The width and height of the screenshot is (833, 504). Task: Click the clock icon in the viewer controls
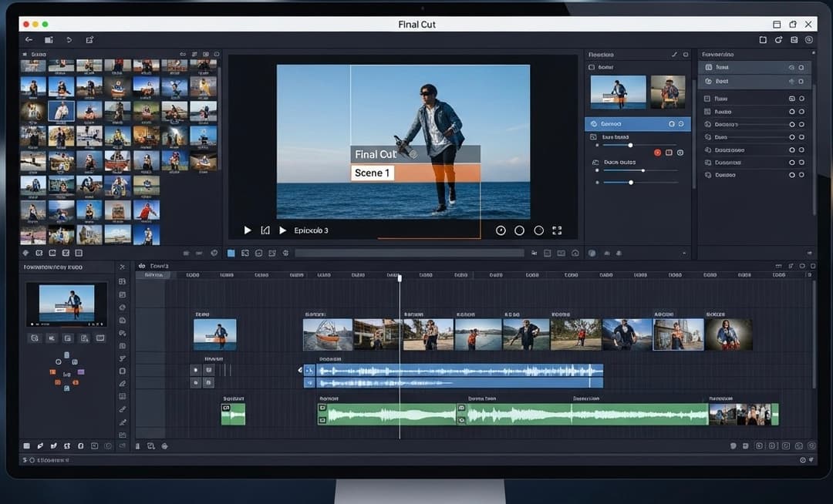(500, 230)
